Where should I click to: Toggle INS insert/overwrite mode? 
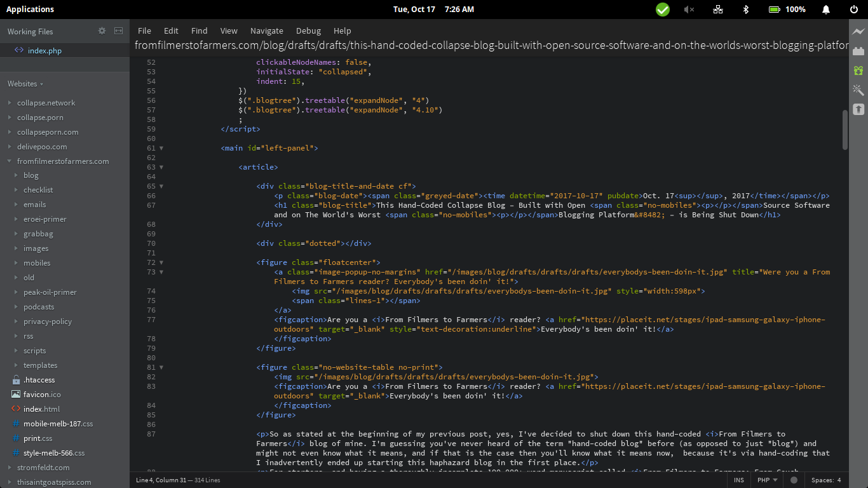pos(739,480)
